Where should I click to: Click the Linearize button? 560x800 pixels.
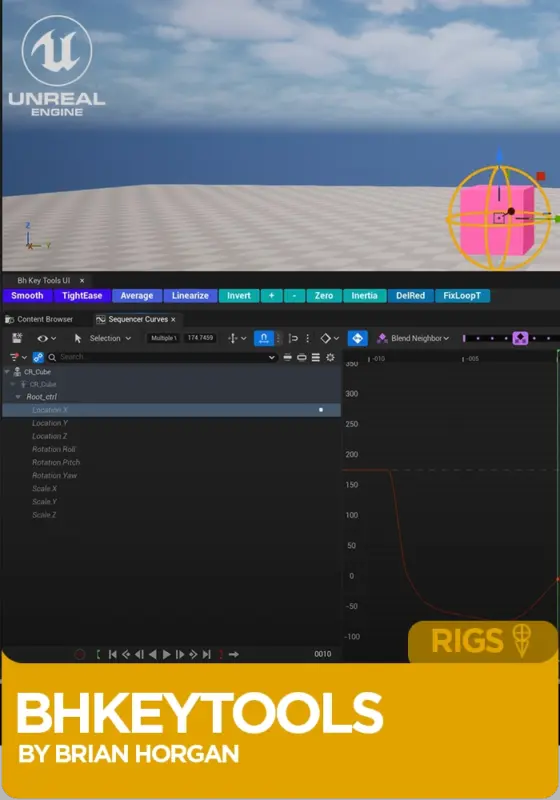[x=190, y=296]
